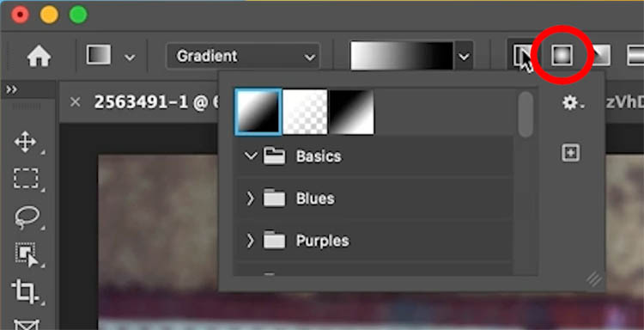Select the Object Selection tool
Screen dimensions: 644x330
tap(27, 254)
